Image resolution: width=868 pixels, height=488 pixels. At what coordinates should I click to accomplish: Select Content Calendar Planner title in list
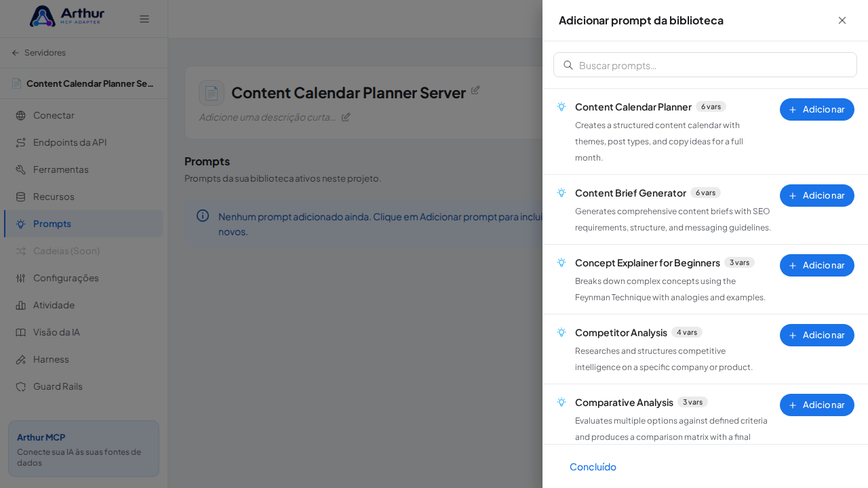coord(633,106)
